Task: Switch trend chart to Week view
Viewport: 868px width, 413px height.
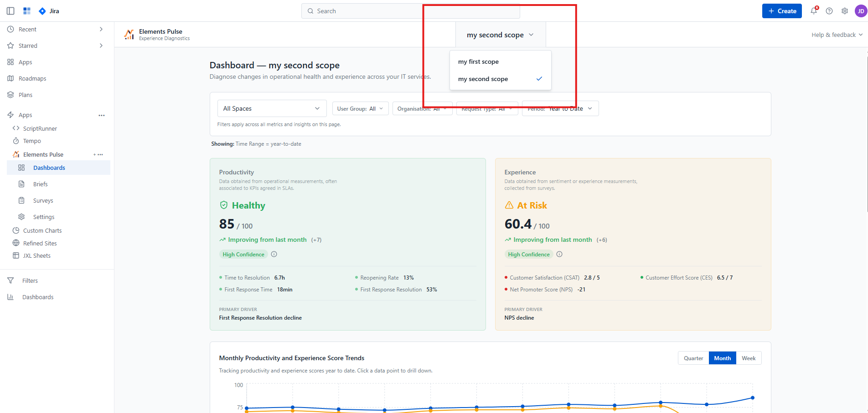Action: (749, 358)
